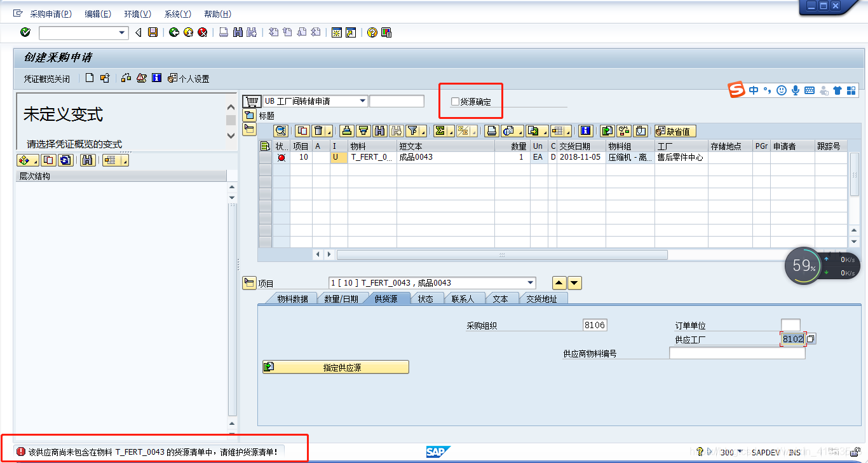Open Personal Settings (个人设置)
The image size is (868, 463).
(188, 79)
